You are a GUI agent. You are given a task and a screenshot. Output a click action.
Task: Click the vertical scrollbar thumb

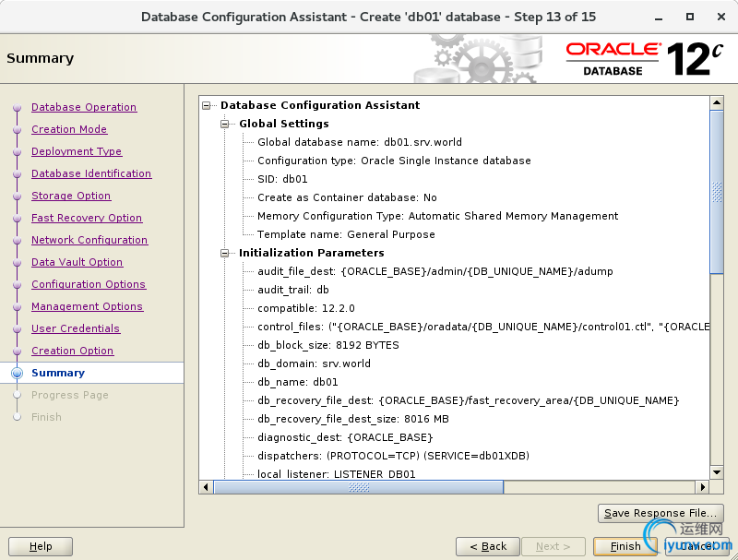(717, 192)
